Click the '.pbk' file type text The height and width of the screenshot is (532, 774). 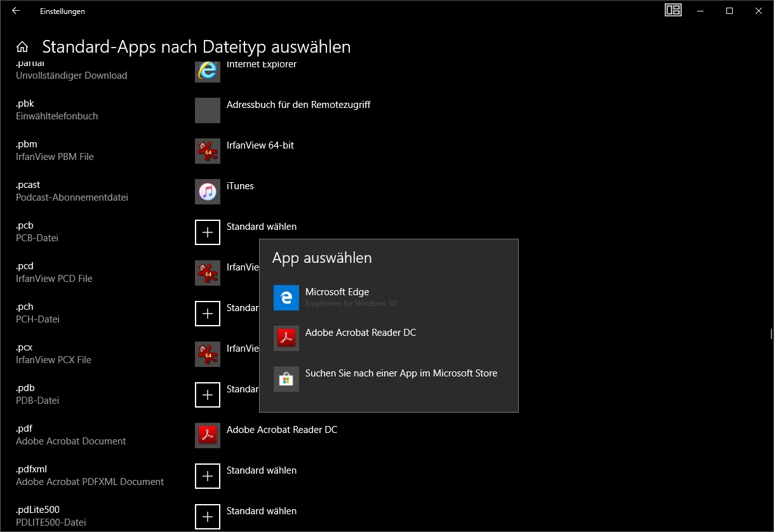pyautogui.click(x=25, y=103)
